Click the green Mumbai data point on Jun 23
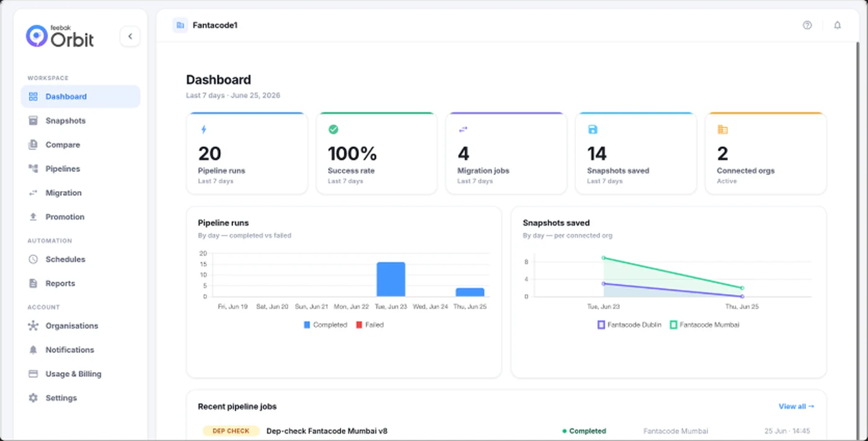868x441 pixels. [604, 257]
